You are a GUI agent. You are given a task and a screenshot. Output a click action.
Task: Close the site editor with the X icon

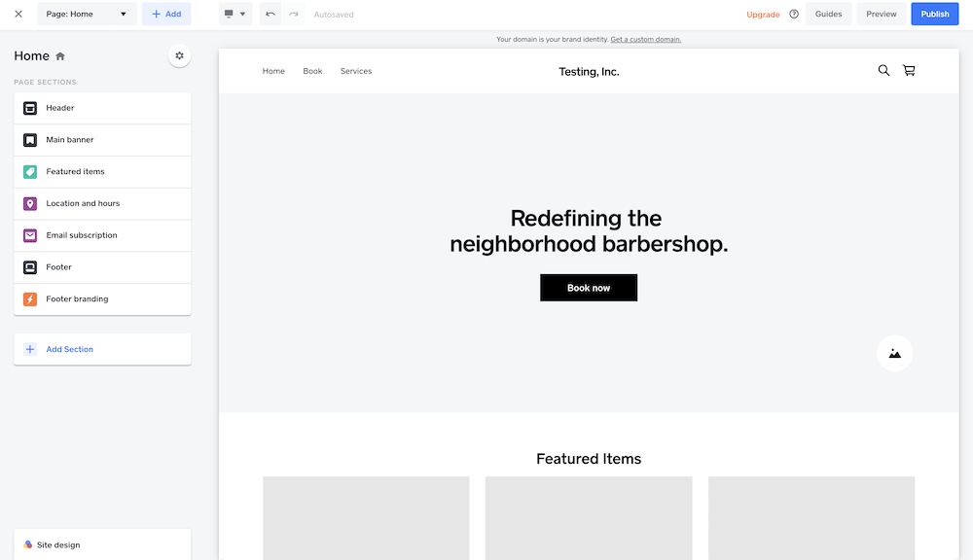point(18,14)
